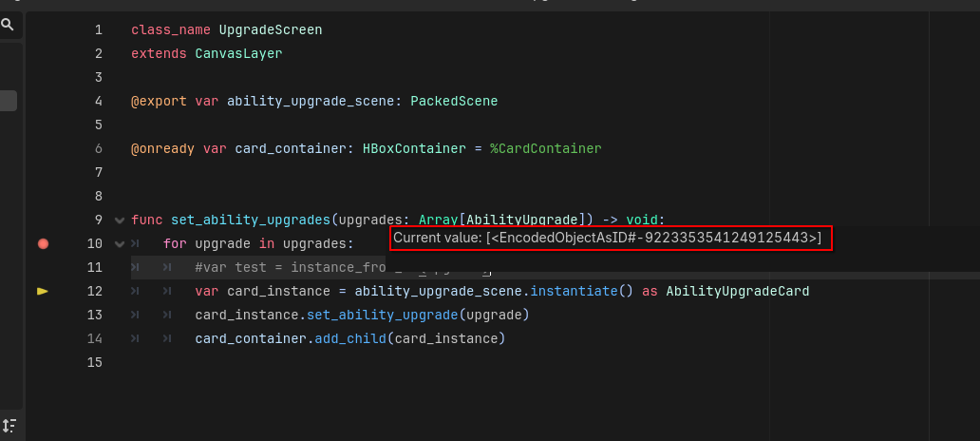Image resolution: width=980 pixels, height=441 pixels.
Task: Place the cursor on empty line 15
Action: (x=285, y=362)
